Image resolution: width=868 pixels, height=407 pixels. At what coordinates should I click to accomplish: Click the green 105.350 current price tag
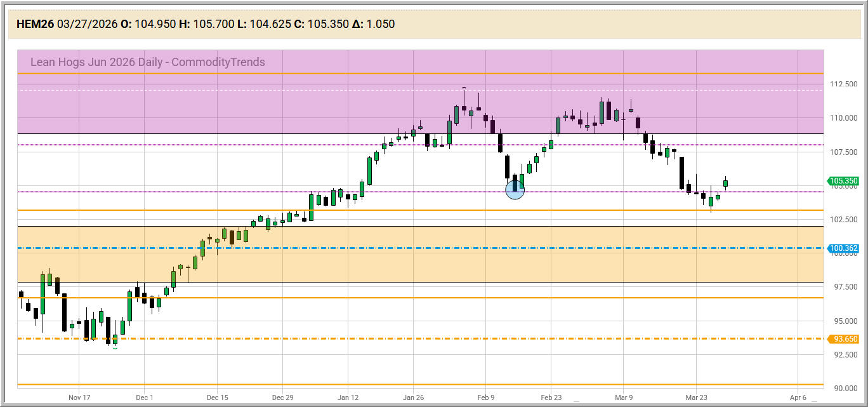[844, 181]
